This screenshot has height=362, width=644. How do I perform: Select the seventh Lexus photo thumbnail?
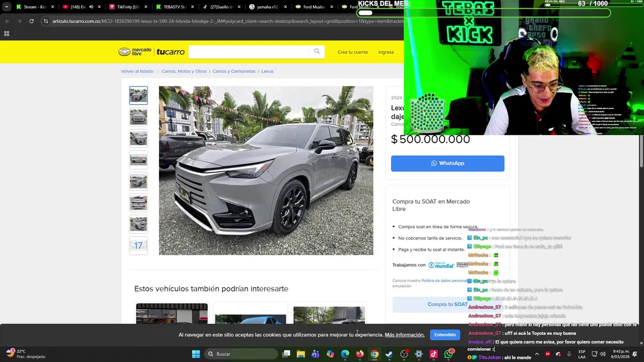coord(138,224)
